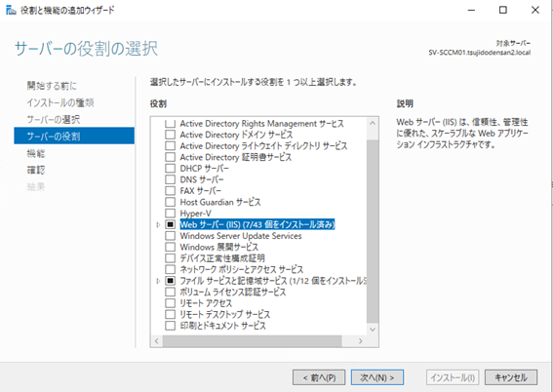The height and width of the screenshot is (392, 553).
Task: Minimize the wizard window
Action: tap(471, 10)
